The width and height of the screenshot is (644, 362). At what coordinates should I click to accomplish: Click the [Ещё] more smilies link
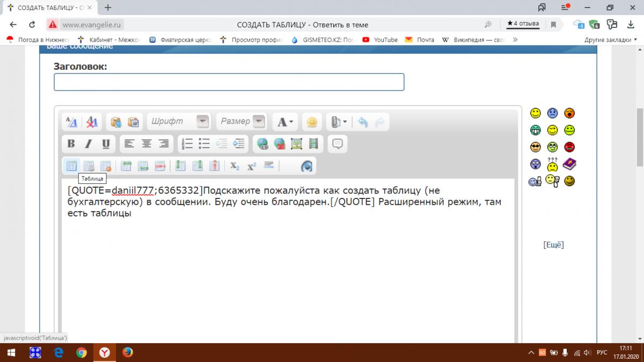tap(553, 245)
